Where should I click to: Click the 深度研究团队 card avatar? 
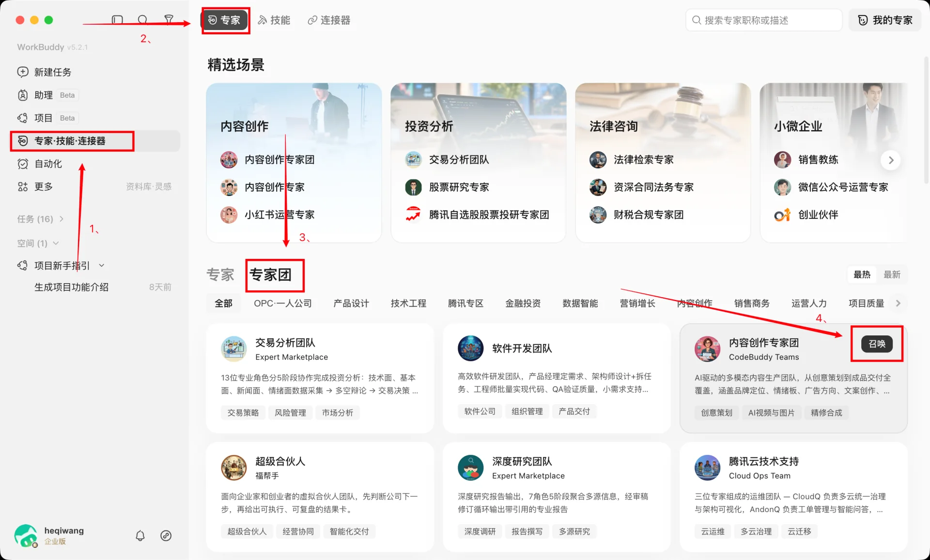(470, 468)
